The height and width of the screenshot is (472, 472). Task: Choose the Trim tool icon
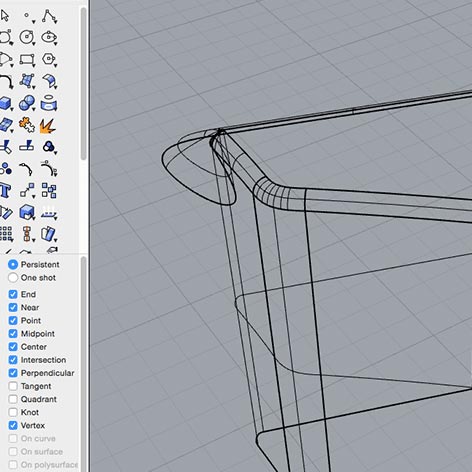pyautogui.click(x=5, y=147)
